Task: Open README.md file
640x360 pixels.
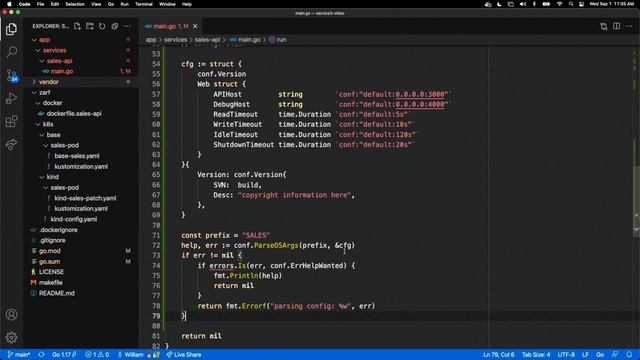Action: pyautogui.click(x=80, y=293)
